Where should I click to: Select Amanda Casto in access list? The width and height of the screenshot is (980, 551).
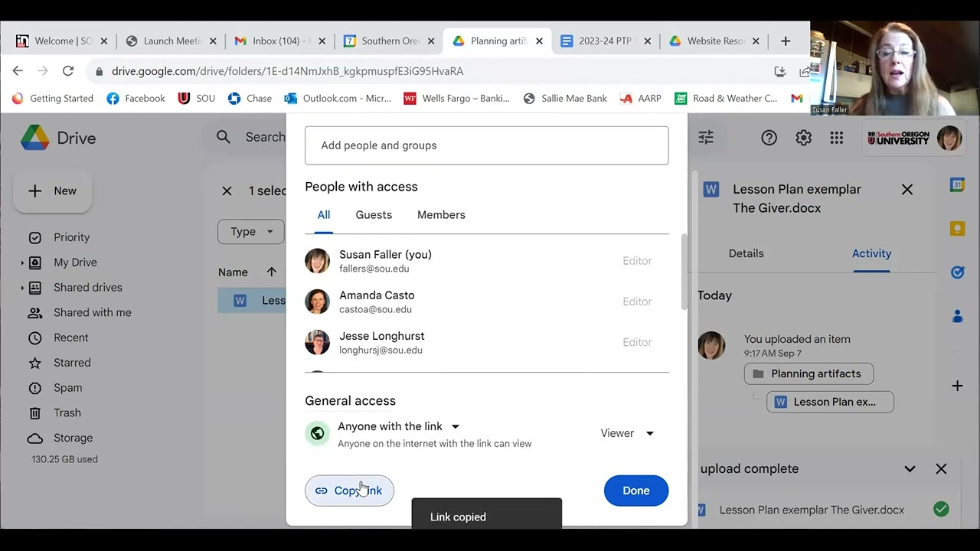click(x=487, y=302)
